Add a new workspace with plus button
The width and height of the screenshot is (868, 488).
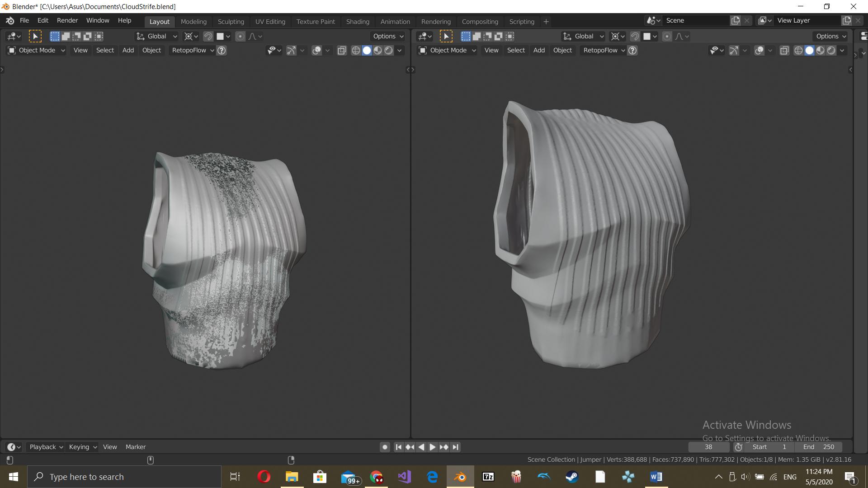[546, 21]
